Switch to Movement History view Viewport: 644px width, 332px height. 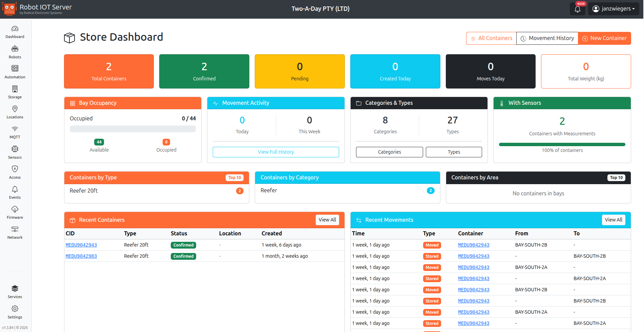(x=547, y=38)
